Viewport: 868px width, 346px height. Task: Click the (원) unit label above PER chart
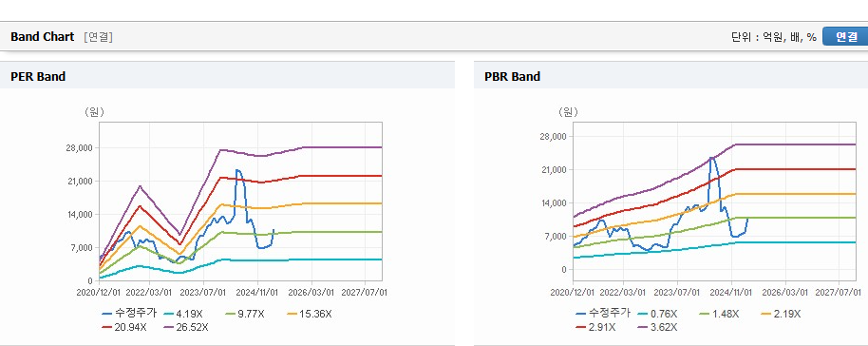[94, 112]
